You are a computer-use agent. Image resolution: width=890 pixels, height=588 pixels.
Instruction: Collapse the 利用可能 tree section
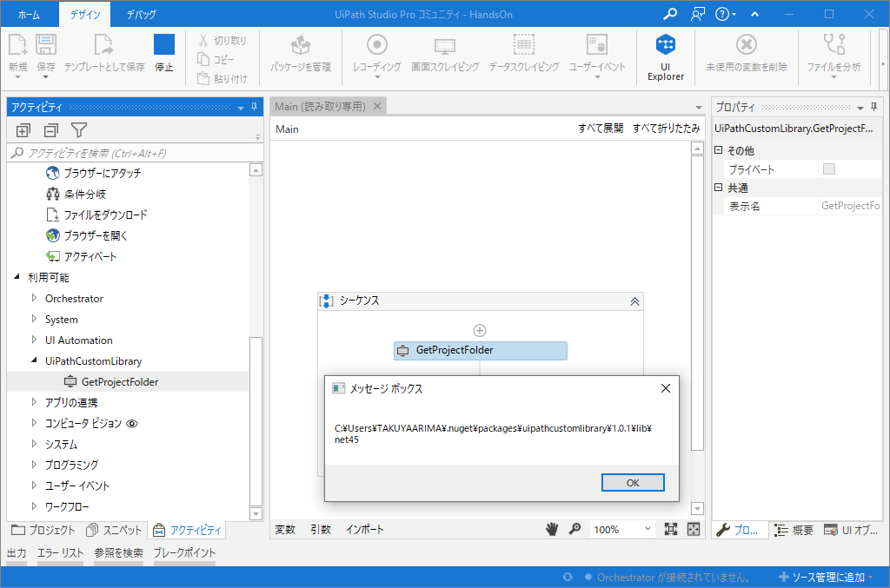click(17, 277)
